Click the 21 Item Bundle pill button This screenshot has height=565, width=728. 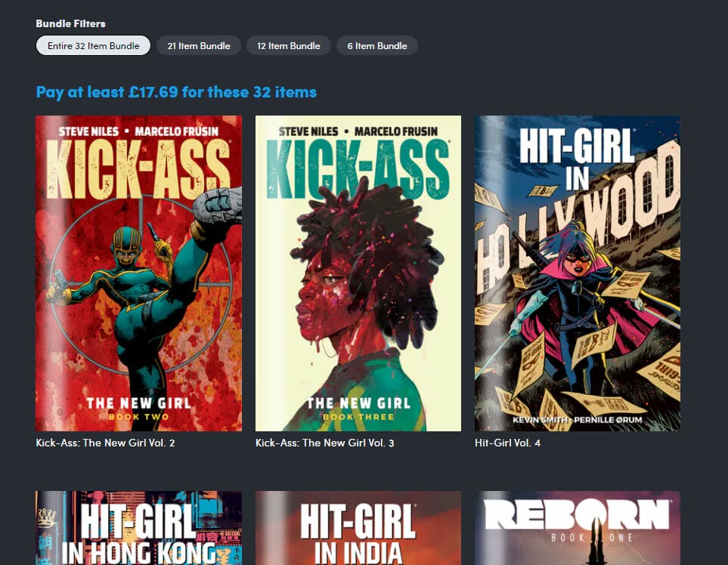point(198,45)
